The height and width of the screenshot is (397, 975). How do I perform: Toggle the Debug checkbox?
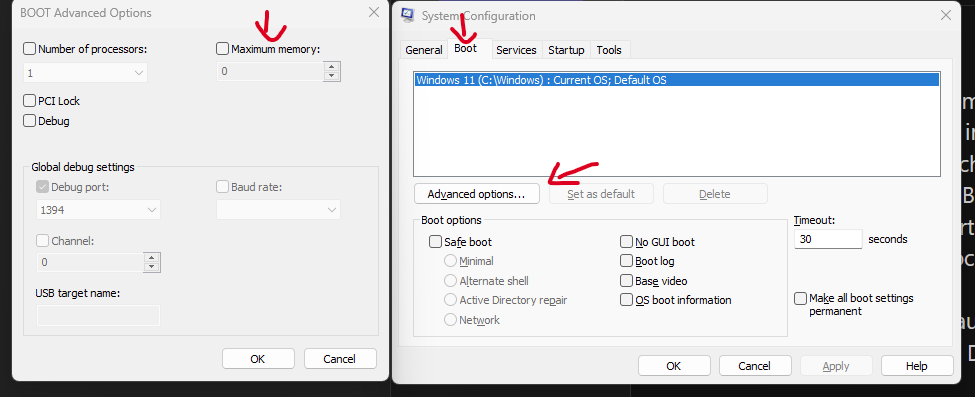pyautogui.click(x=29, y=121)
